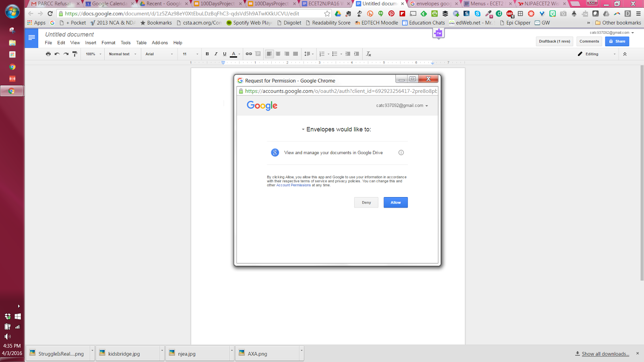Viewport: 644px width, 362px height.
Task: Justify text alignment
Action: point(296,54)
